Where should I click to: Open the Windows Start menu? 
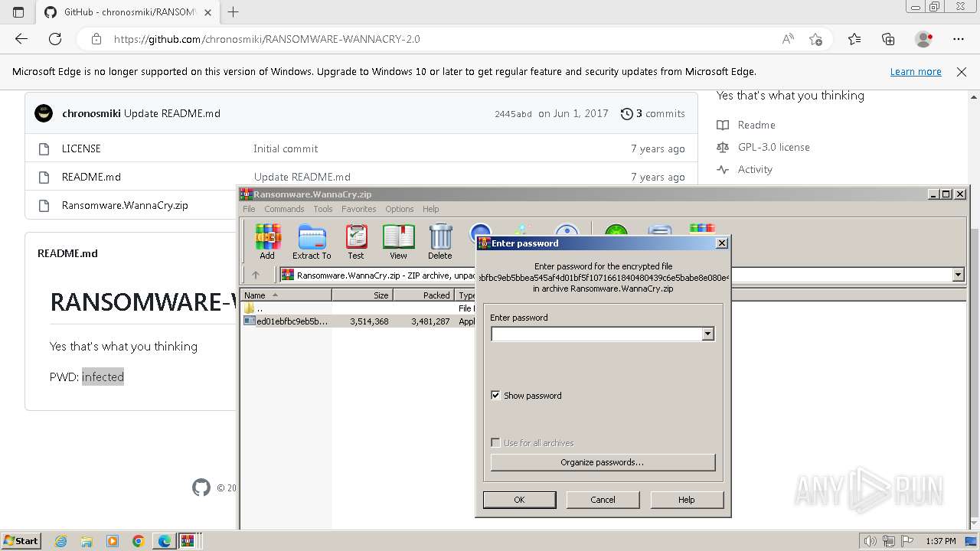point(21,540)
